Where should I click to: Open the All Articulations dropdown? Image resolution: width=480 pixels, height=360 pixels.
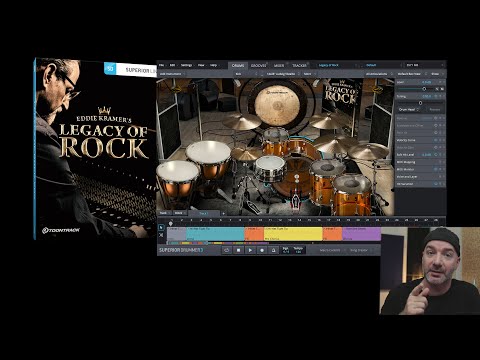point(378,74)
